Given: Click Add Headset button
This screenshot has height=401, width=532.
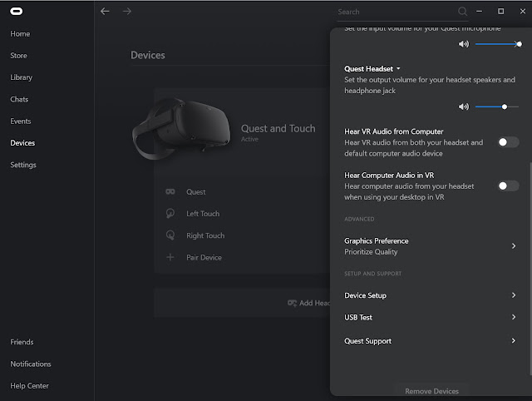Looking at the screenshot, I should point(242,303).
